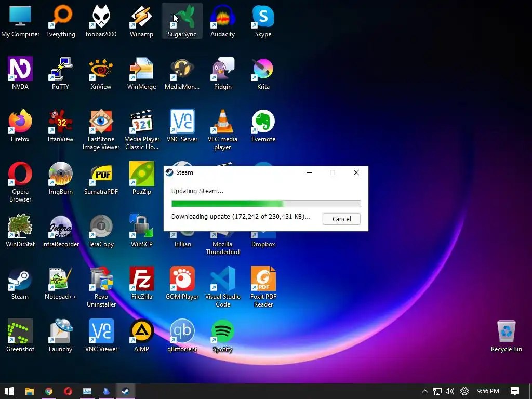
Task: Open My Computer desktop icon
Action: coord(20,21)
